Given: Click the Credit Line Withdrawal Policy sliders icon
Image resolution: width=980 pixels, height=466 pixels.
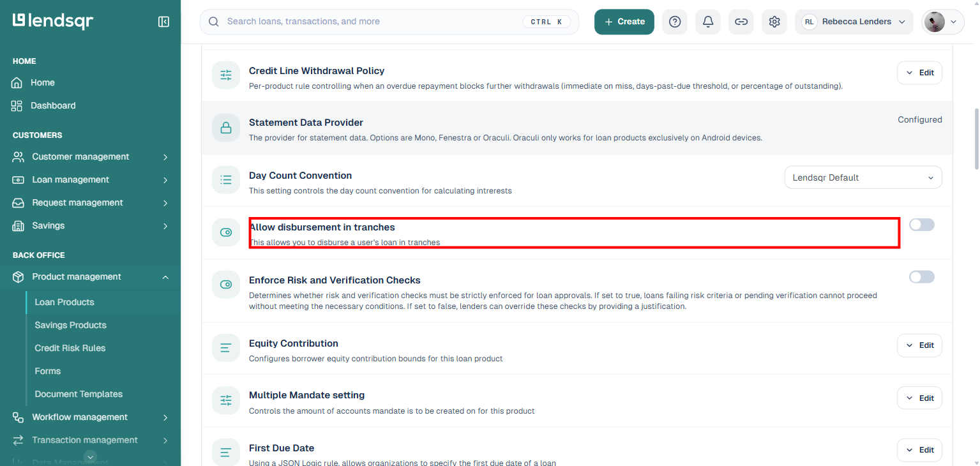Looking at the screenshot, I should [226, 75].
